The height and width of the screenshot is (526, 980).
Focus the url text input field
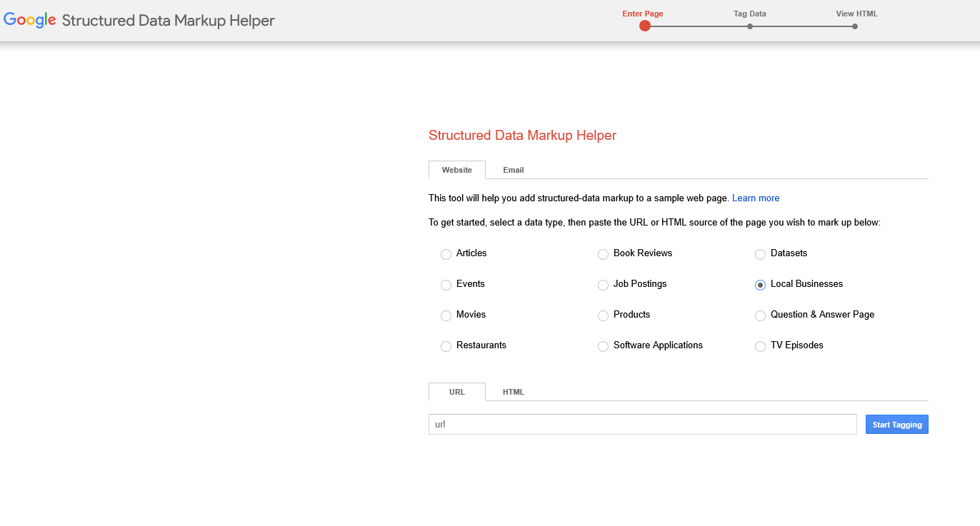click(642, 425)
